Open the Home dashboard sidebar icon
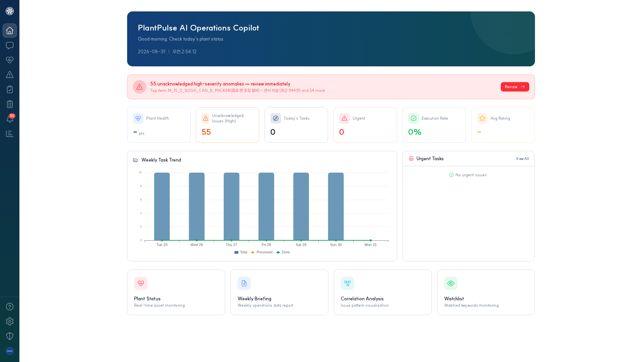 (x=10, y=31)
